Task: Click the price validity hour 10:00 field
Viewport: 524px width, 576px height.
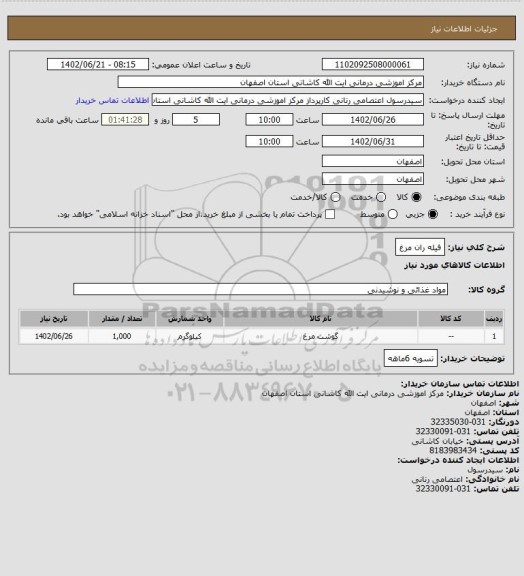Action: 269,141
